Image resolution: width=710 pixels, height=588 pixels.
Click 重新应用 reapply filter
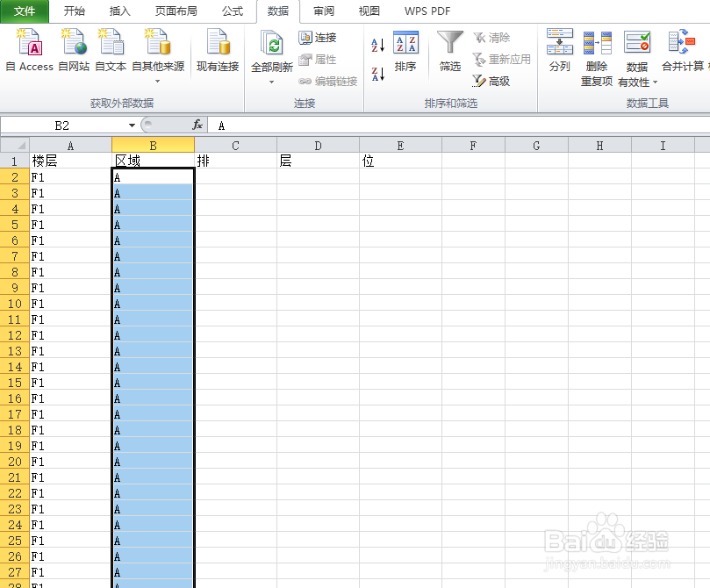pos(502,60)
